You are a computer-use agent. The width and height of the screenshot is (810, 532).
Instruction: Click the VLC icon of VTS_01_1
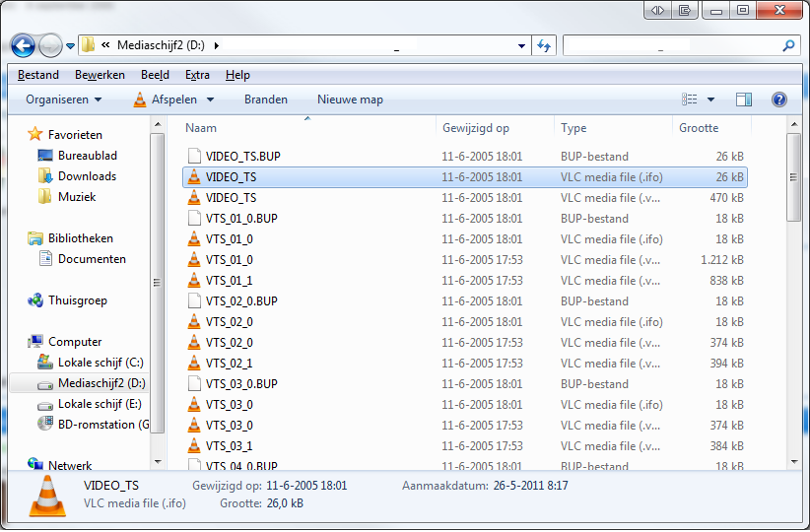pyautogui.click(x=194, y=280)
